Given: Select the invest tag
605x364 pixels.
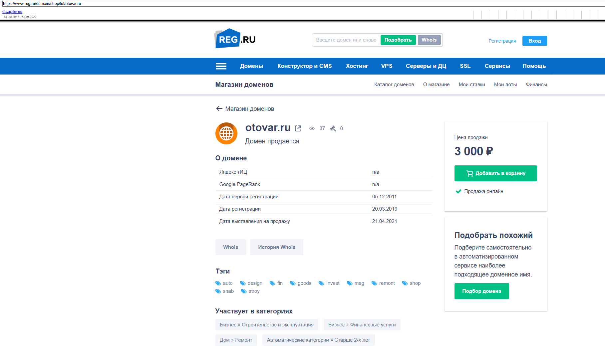Looking at the screenshot, I should (x=333, y=283).
